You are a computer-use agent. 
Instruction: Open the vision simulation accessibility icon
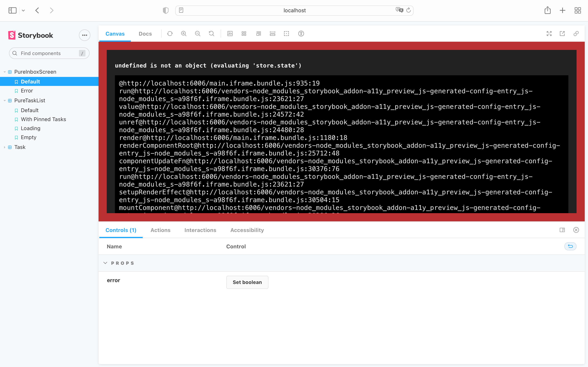pyautogui.click(x=301, y=34)
